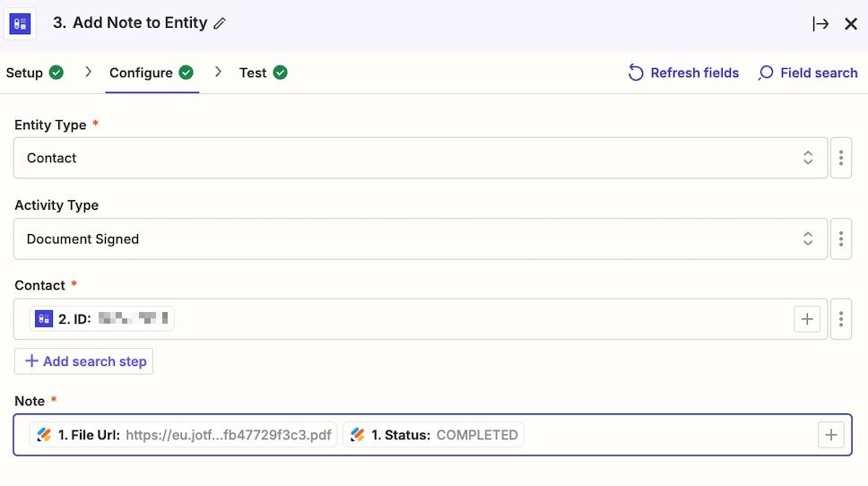Click the Entity Type label
This screenshot has width=868, height=486.
[50, 125]
